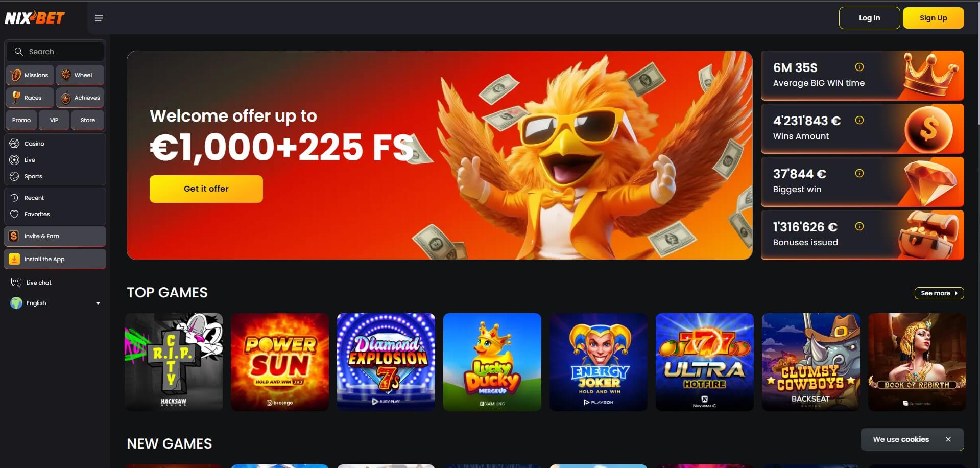Image resolution: width=980 pixels, height=468 pixels.
Task: Toggle the hamburger sidebar menu icon
Action: (x=99, y=18)
